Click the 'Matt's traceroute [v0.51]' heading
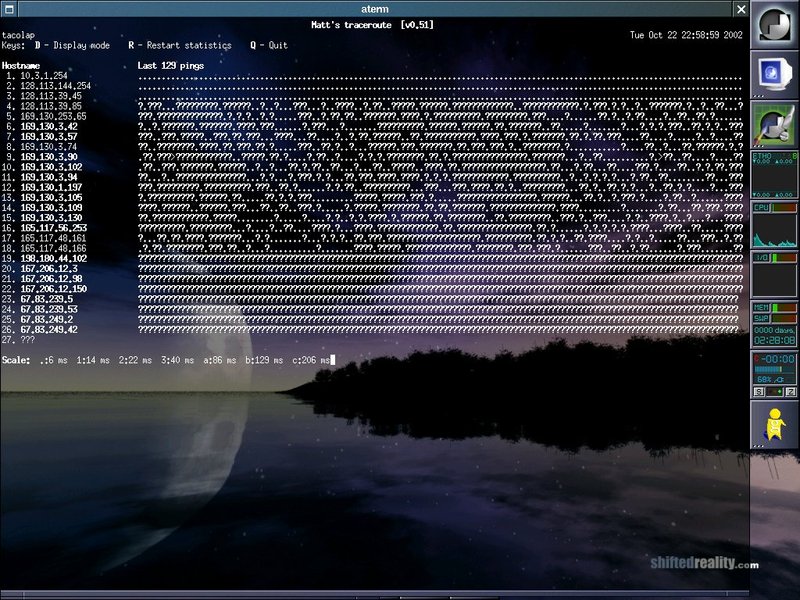 pos(372,25)
